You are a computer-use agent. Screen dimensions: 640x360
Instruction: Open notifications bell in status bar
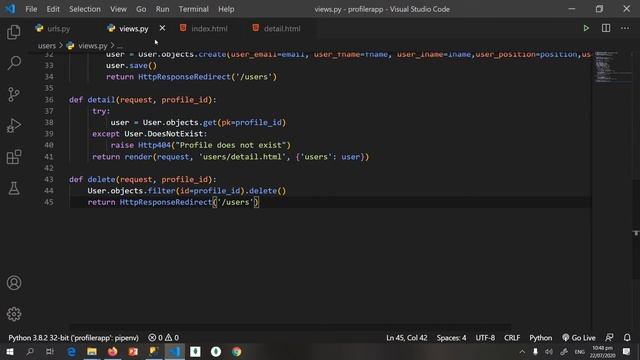click(627, 338)
